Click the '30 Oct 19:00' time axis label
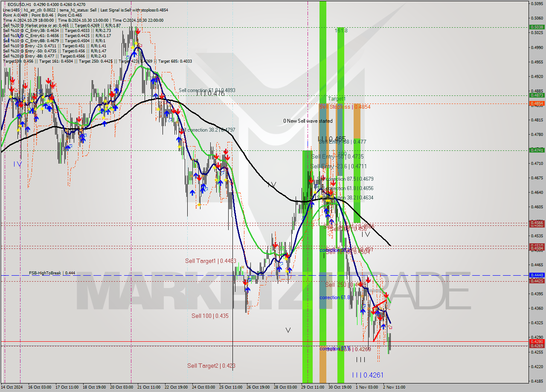 (340, 387)
